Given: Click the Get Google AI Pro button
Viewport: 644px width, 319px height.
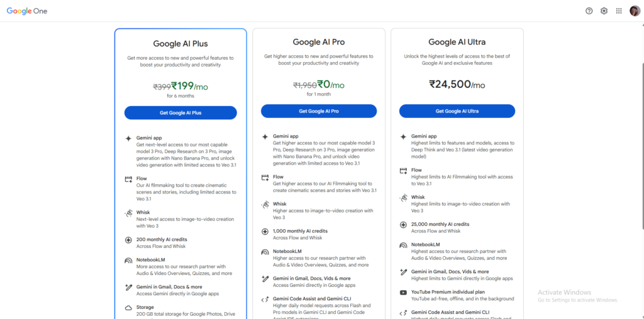Looking at the screenshot, I should 319,111.
